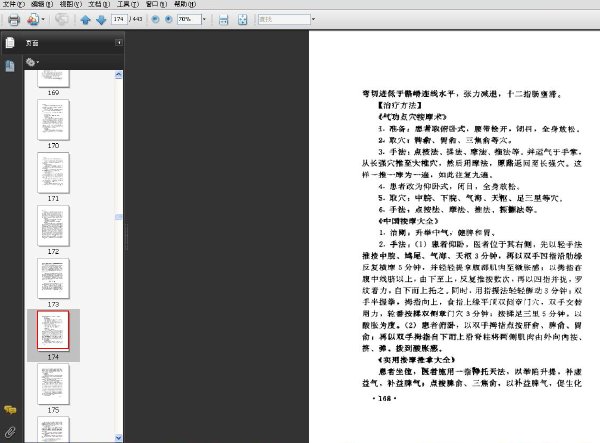Select page thumbnail 173
This screenshot has height=443, width=600.
(x=53, y=279)
